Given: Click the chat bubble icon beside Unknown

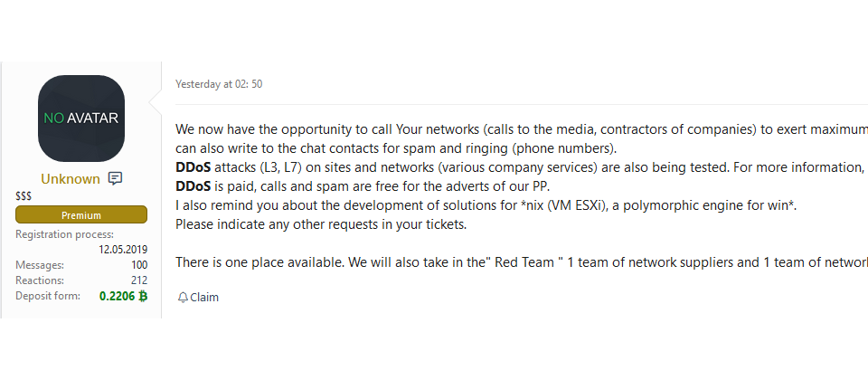Looking at the screenshot, I should pyautogui.click(x=115, y=178).
